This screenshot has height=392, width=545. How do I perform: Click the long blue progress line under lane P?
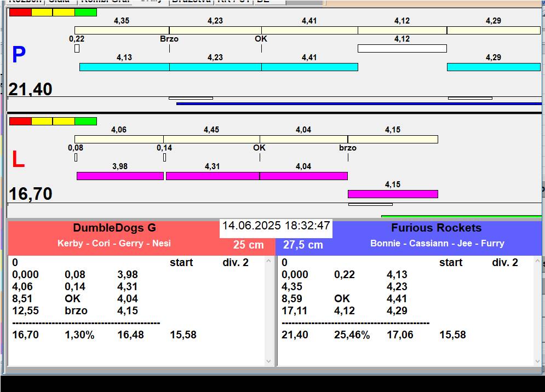(x=359, y=103)
